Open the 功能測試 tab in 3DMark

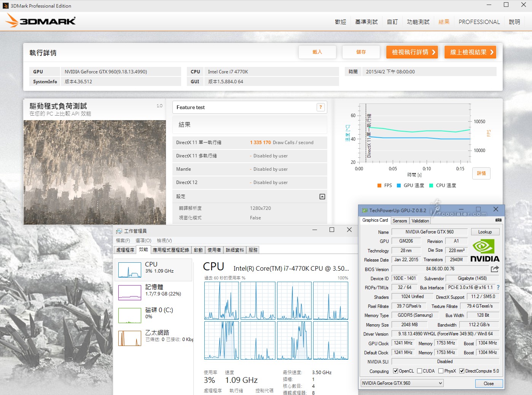click(418, 22)
